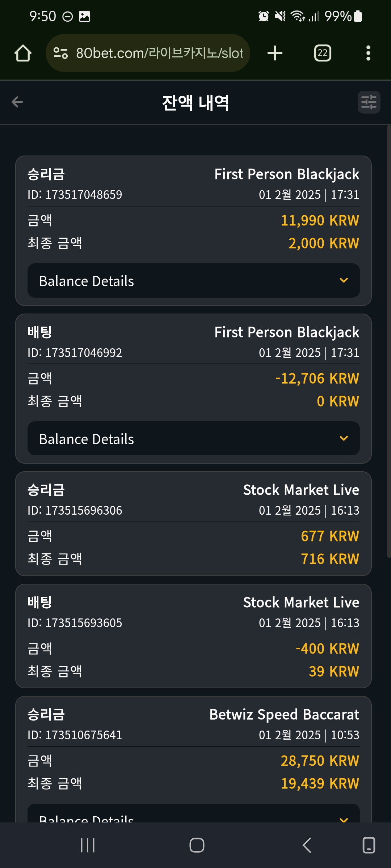The height and width of the screenshot is (868, 391).
Task: Tap the First Person Blackjack 11,990 KRW win card
Action: pos(193,231)
